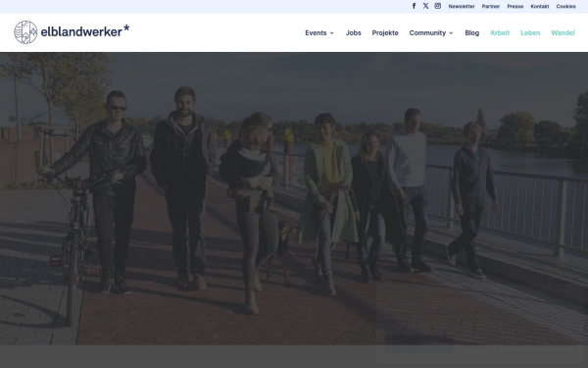Expand the Events dropdown chevron
588x368 pixels.
click(332, 33)
